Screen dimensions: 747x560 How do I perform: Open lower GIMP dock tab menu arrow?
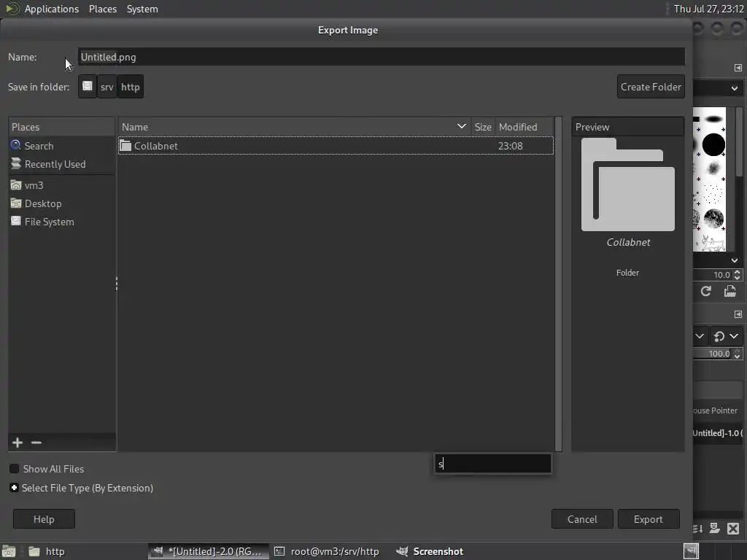click(738, 314)
